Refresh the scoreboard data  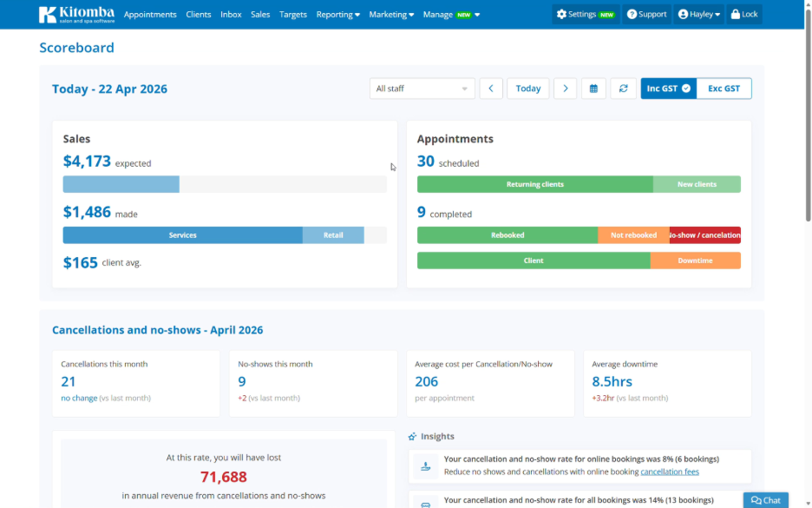624,89
